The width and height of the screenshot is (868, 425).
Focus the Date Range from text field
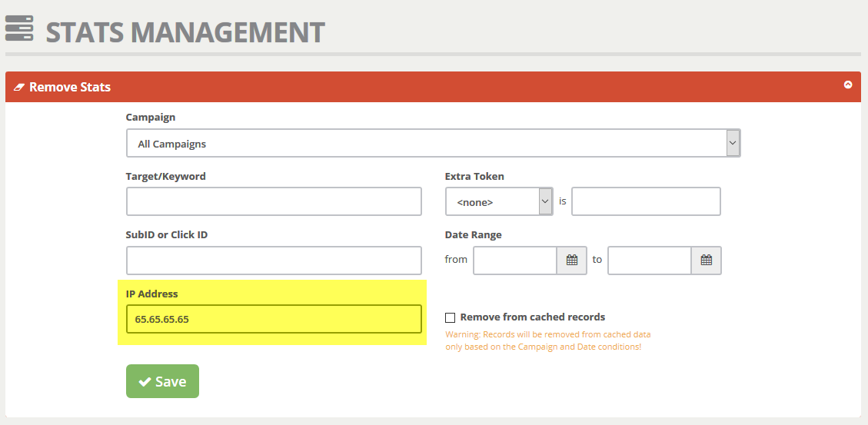[514, 261]
